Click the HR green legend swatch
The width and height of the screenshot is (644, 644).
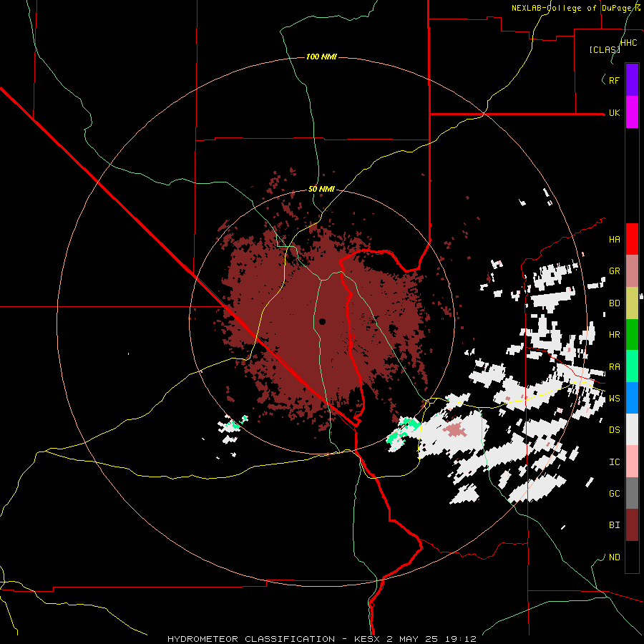pos(632,334)
